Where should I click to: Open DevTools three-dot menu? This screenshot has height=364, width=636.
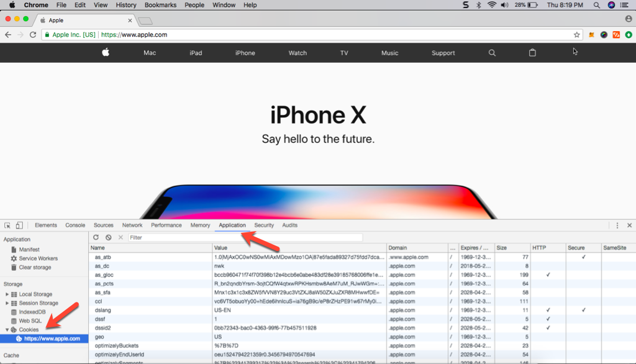(617, 225)
